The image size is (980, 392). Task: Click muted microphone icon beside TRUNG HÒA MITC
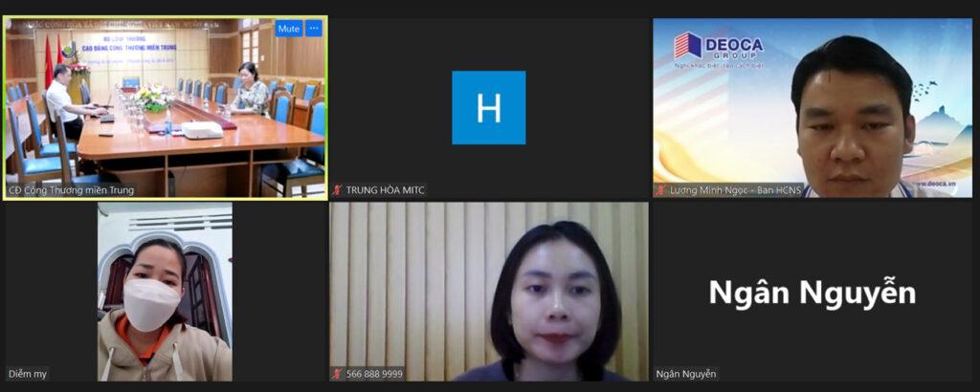click(x=337, y=190)
